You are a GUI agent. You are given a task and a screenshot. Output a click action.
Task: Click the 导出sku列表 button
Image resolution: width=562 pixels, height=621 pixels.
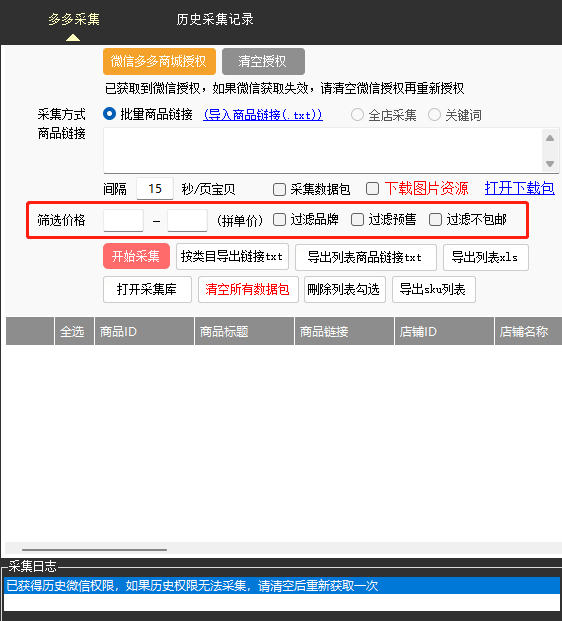[434, 290]
